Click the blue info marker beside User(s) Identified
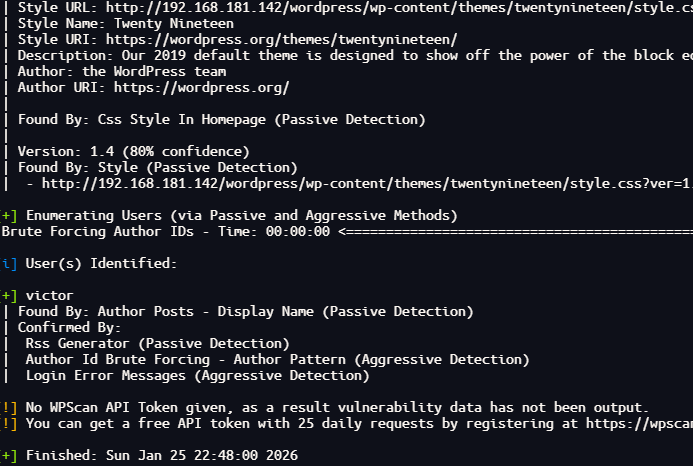Screen dimensions: 693x466 [x=9, y=263]
